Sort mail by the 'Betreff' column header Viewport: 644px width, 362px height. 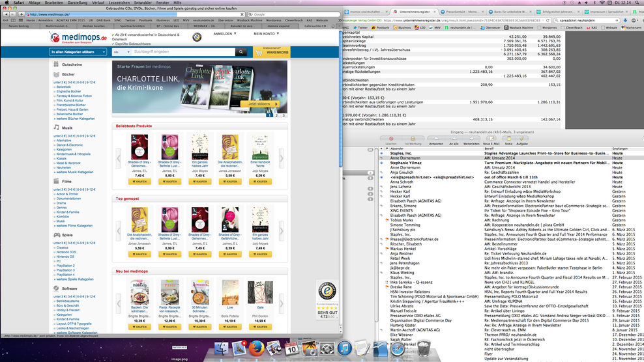[547, 148]
